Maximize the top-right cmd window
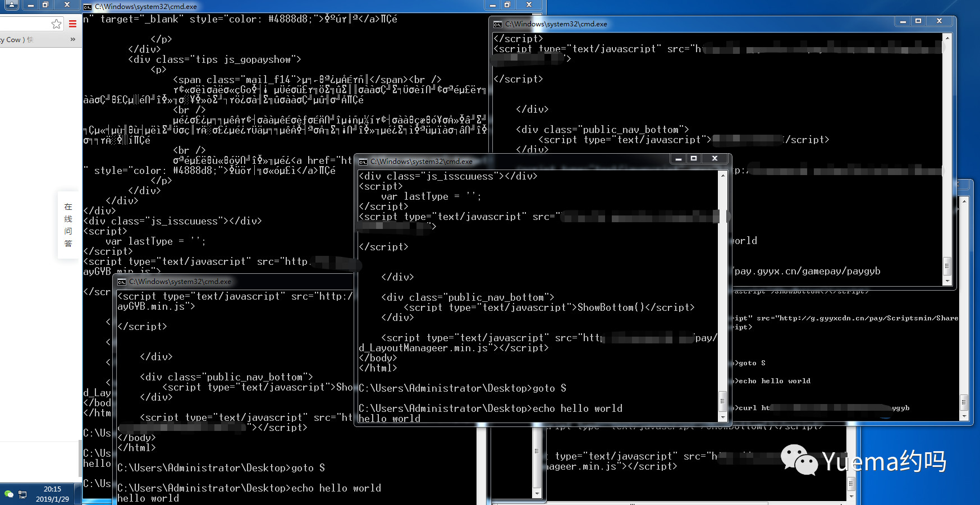980x505 pixels. (x=918, y=21)
